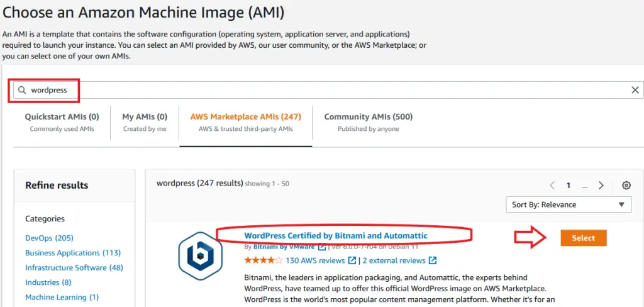Open results settings gear icon
Screen dimensions: 644x307
pyautogui.click(x=626, y=186)
